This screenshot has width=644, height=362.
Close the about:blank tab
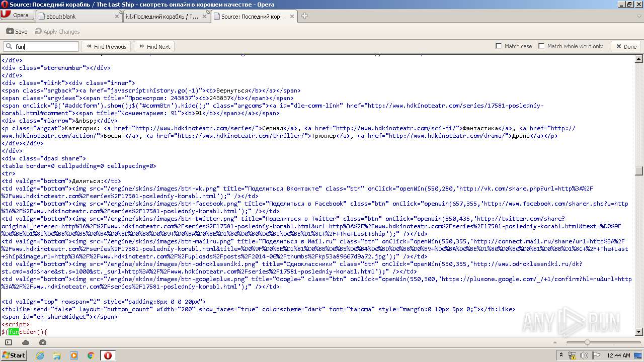(x=117, y=16)
